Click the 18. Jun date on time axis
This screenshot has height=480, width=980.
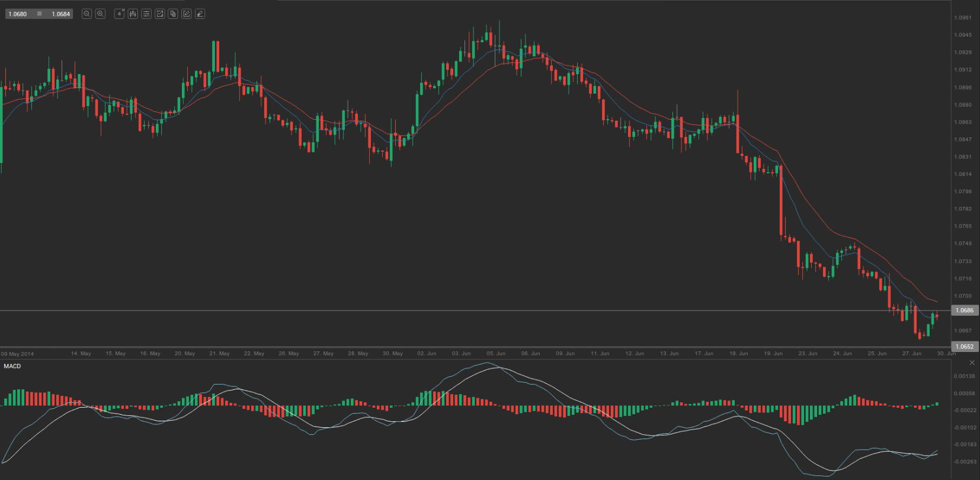738,353
